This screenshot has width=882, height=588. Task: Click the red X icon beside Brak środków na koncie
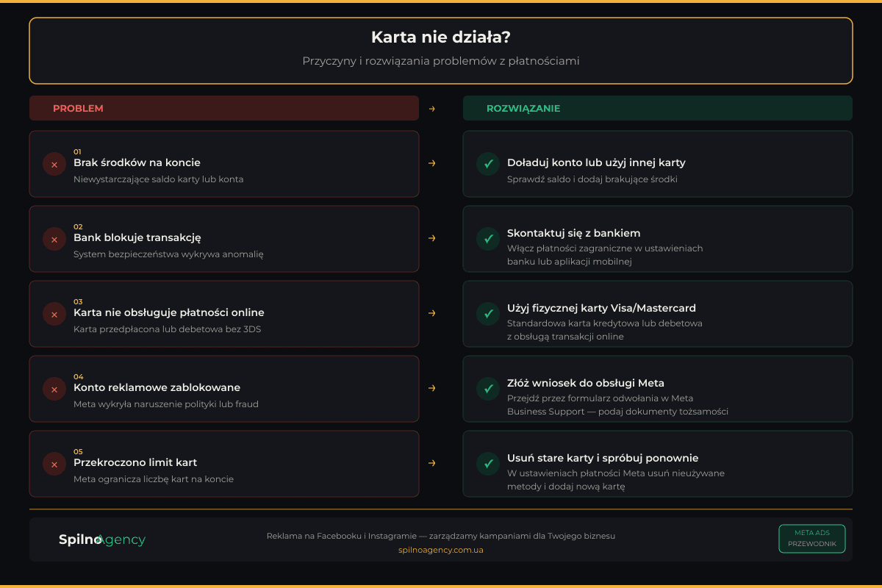54,164
